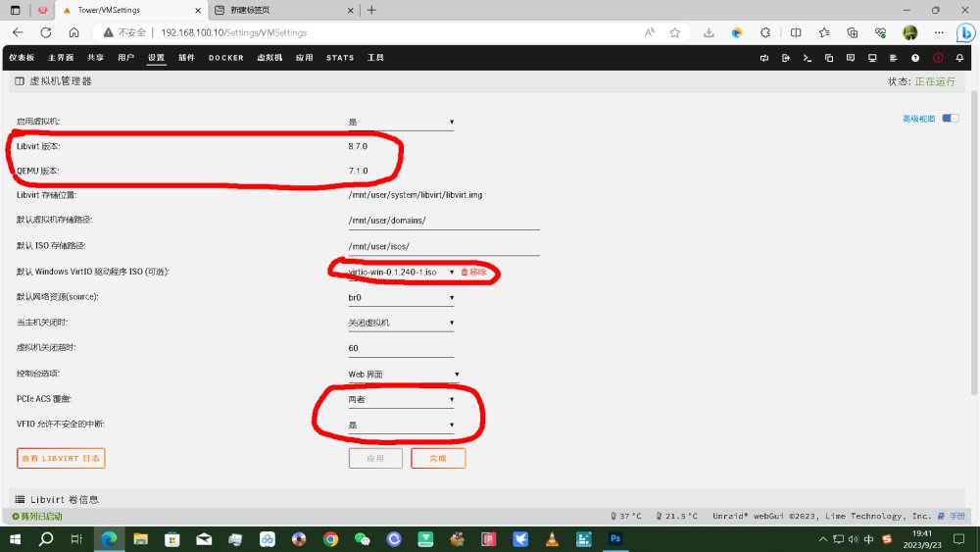Open the 当主机关闭时 dropdown
The width and height of the screenshot is (980, 552).
coord(401,323)
